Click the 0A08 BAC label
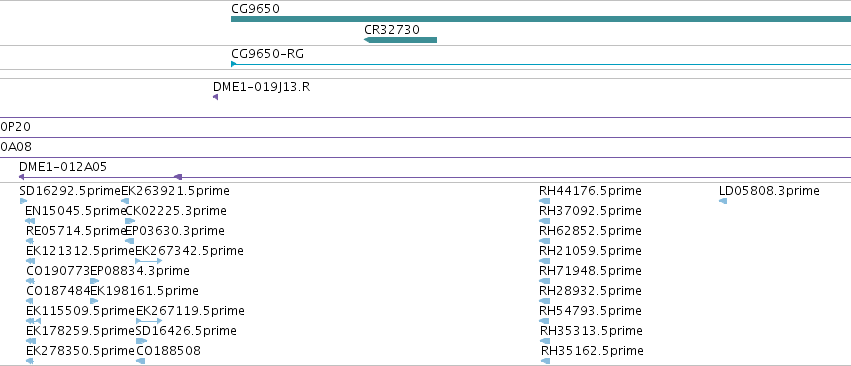851x366 pixels. pos(16,147)
